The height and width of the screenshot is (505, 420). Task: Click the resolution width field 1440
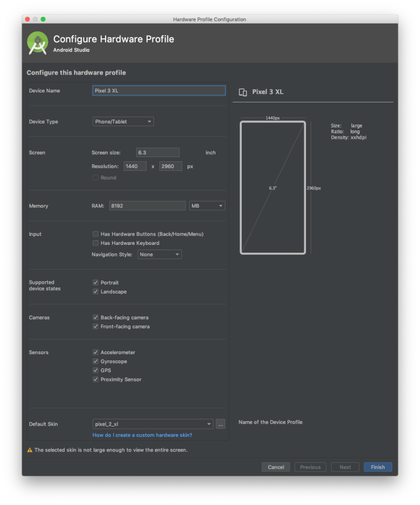(x=135, y=166)
